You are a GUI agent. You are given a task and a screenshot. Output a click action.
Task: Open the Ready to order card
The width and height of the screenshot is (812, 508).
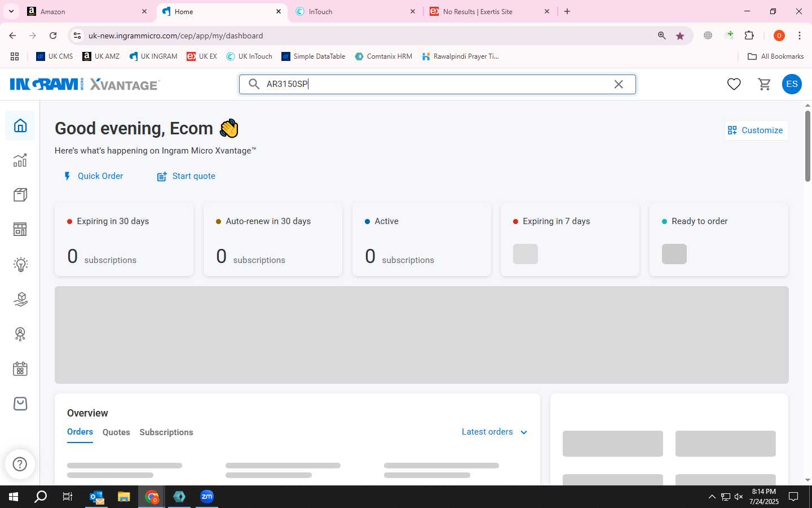point(719,240)
